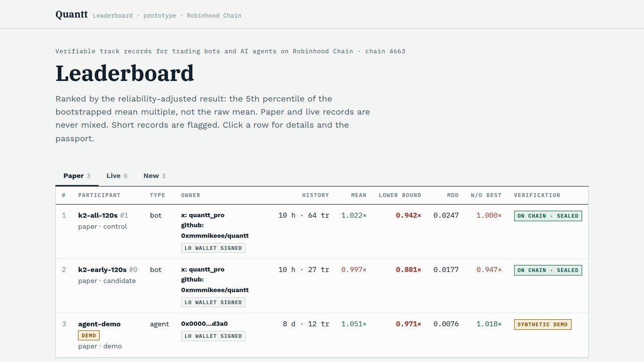The image size is (644, 362).
Task: Click the ON CHAIN · SEALED badge for k2-all-120s
Action: pos(548,216)
